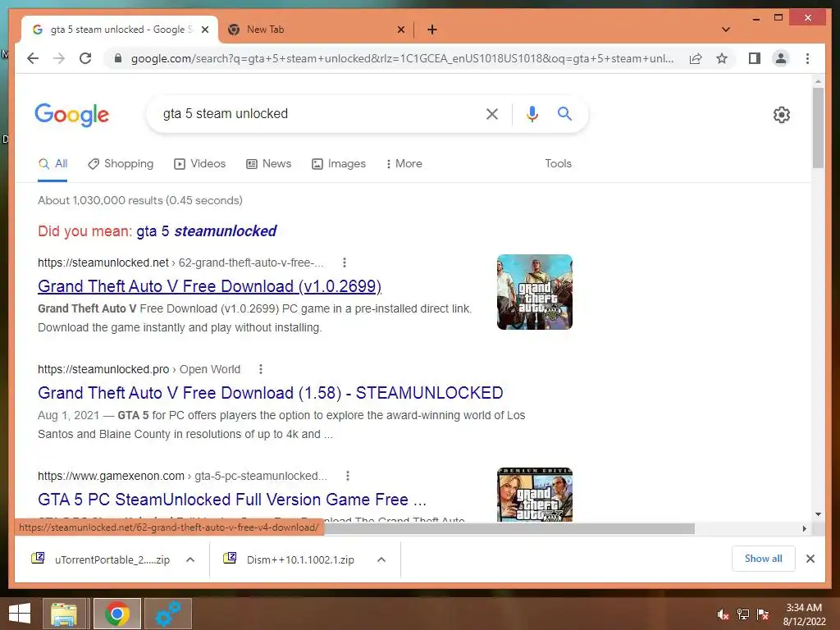Open options for steamunlocked.pro result
This screenshot has width=840, height=630.
click(261, 369)
